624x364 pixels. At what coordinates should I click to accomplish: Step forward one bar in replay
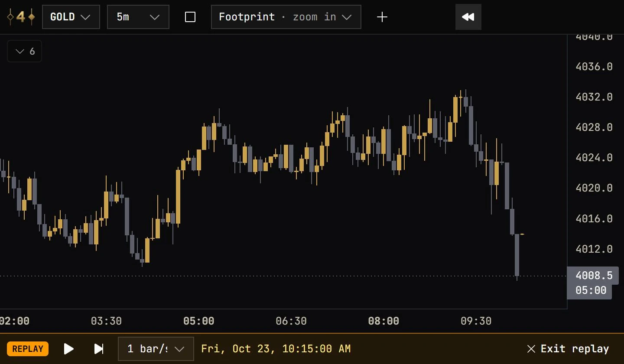tap(99, 349)
